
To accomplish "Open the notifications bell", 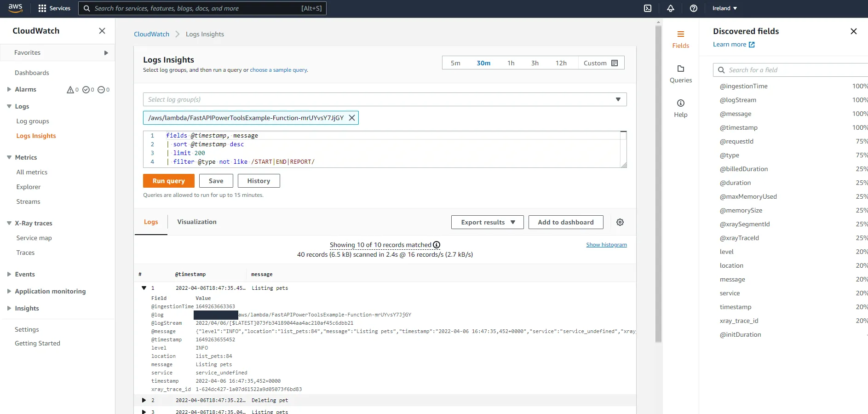I will tap(670, 8).
